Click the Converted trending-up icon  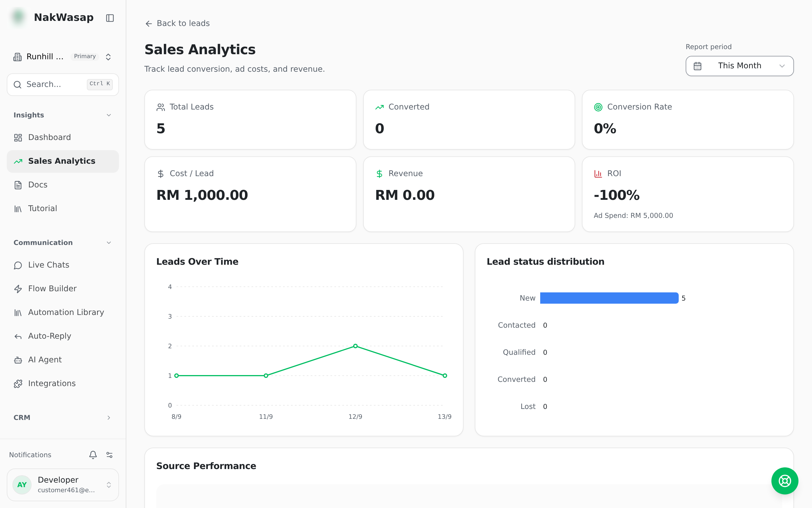[x=379, y=107]
